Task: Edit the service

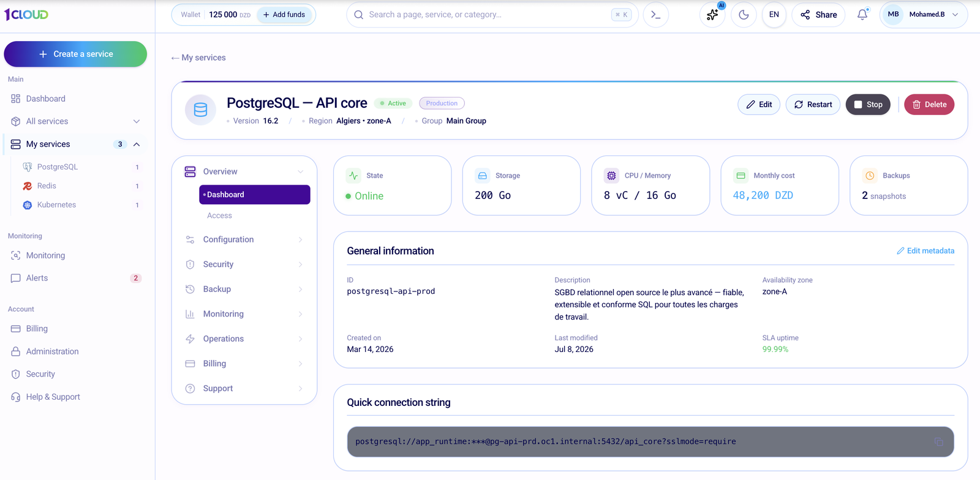Action: [759, 105]
